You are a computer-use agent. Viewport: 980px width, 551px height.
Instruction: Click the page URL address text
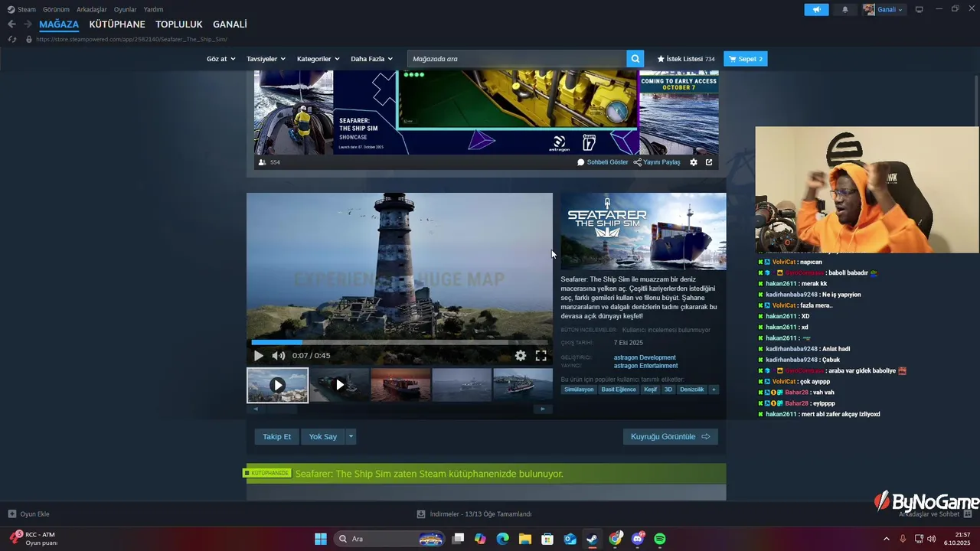(x=132, y=39)
